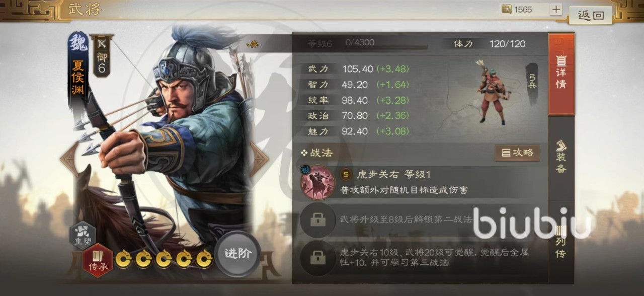Viewport: 644px width, 296px height.
Task: Add currency with the plus icon
Action: click(556, 9)
